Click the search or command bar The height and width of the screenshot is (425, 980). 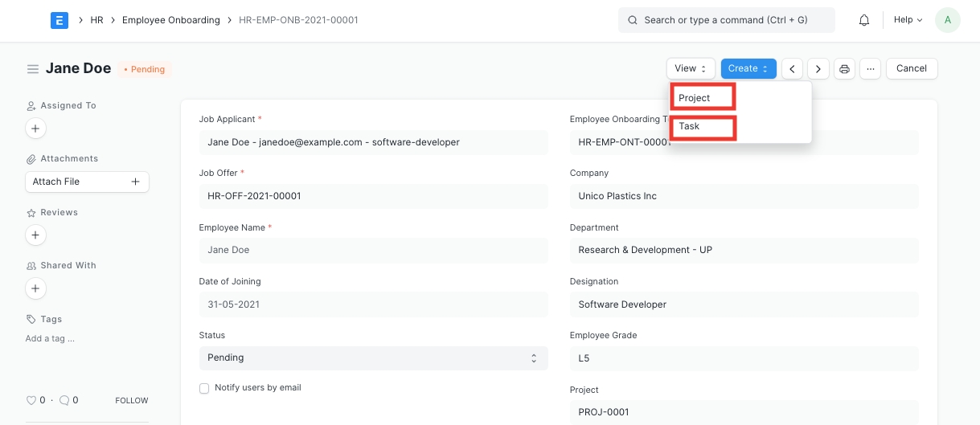(x=726, y=20)
